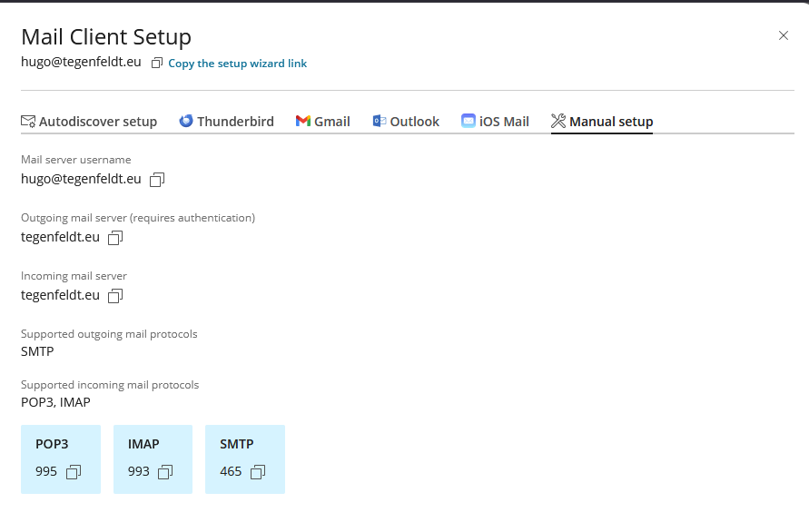Copy the SMTP port 465
This screenshot has width=809, height=532.
point(258,472)
